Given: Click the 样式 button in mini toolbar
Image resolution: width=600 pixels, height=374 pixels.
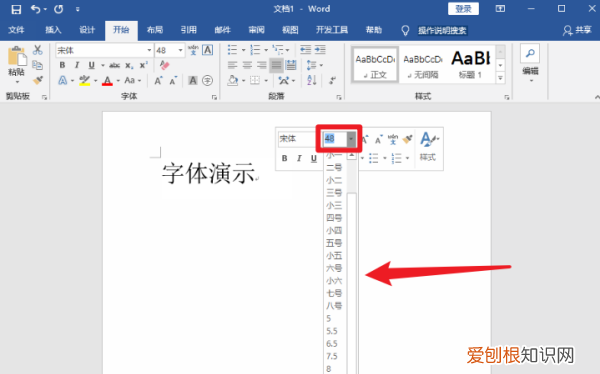Looking at the screenshot, I should [428, 147].
